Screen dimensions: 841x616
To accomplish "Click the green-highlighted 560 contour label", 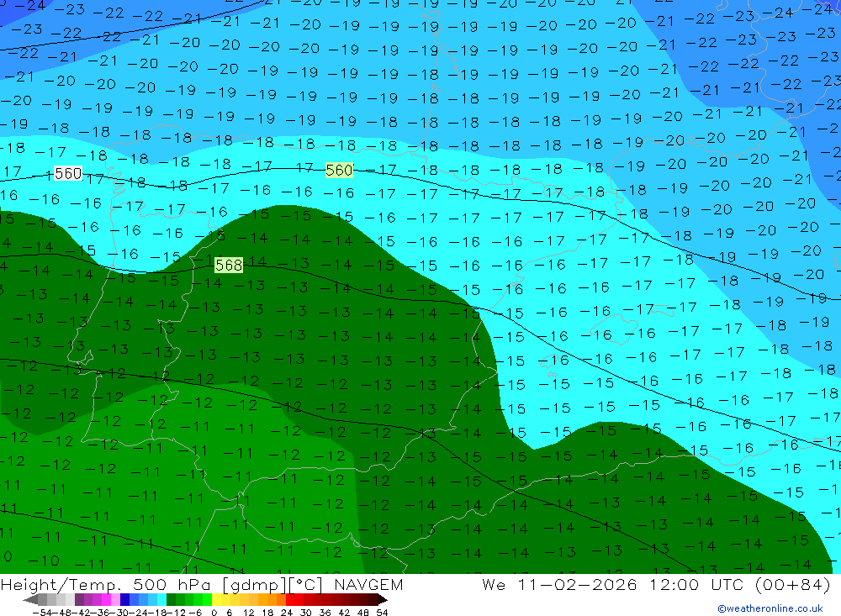I will tap(340, 171).
